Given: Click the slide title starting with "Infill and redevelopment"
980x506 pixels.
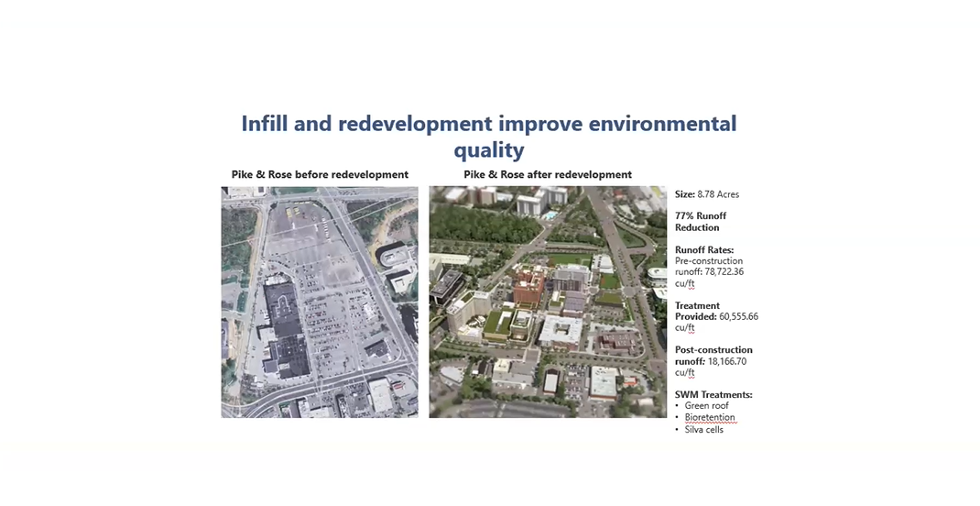Looking at the screenshot, I should click(x=488, y=124).
